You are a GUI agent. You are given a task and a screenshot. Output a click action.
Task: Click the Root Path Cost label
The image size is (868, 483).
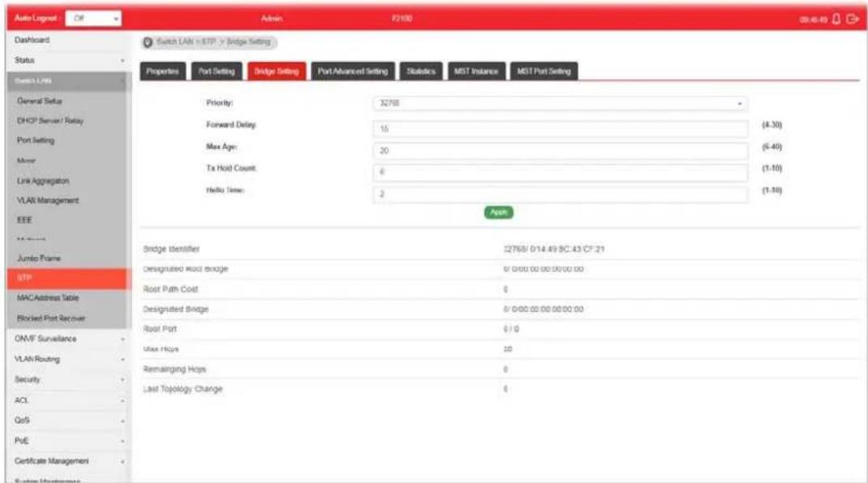tap(170, 289)
